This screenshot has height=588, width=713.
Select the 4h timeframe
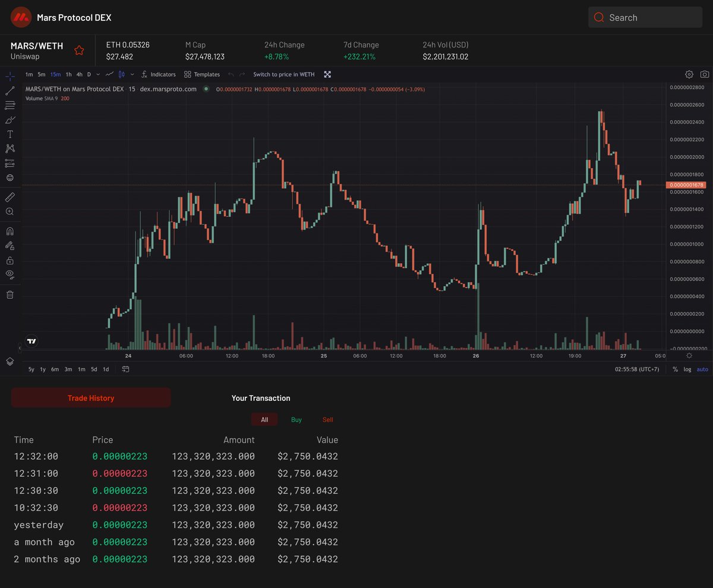tap(80, 74)
